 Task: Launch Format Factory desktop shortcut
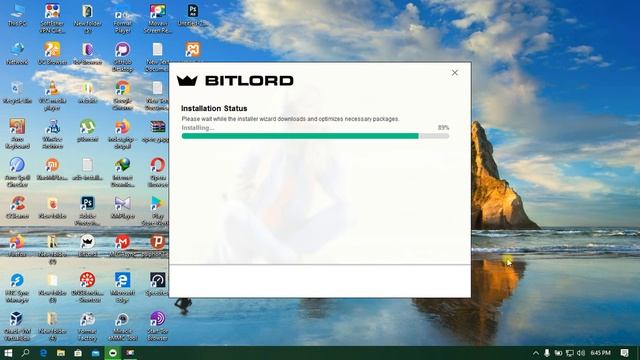coord(87,326)
